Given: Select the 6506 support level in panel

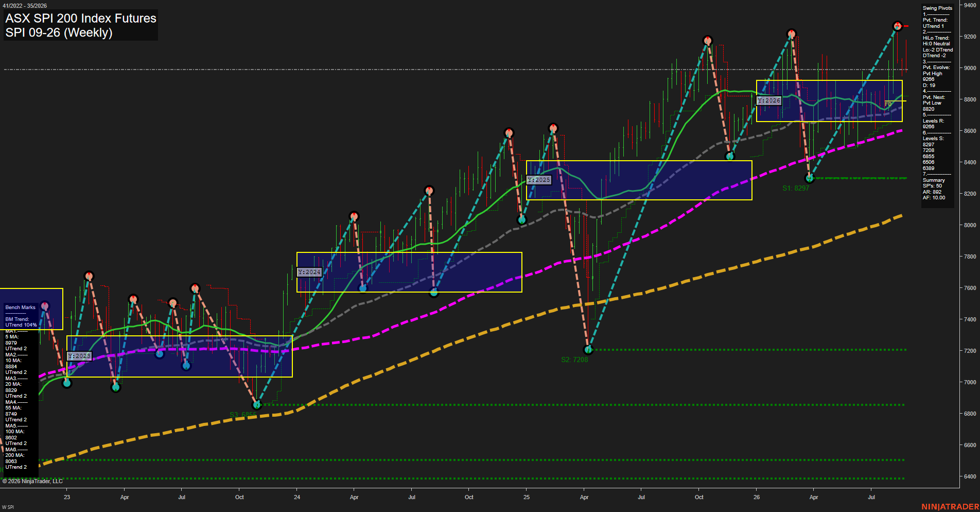Looking at the screenshot, I should (x=929, y=162).
